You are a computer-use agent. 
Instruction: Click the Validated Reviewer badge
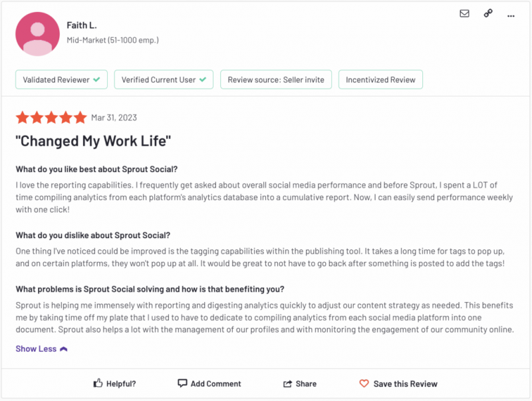point(61,80)
